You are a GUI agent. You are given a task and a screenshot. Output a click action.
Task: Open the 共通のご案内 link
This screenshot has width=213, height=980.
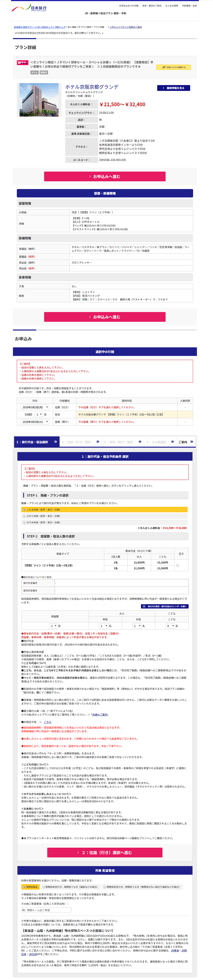coord(101,715)
